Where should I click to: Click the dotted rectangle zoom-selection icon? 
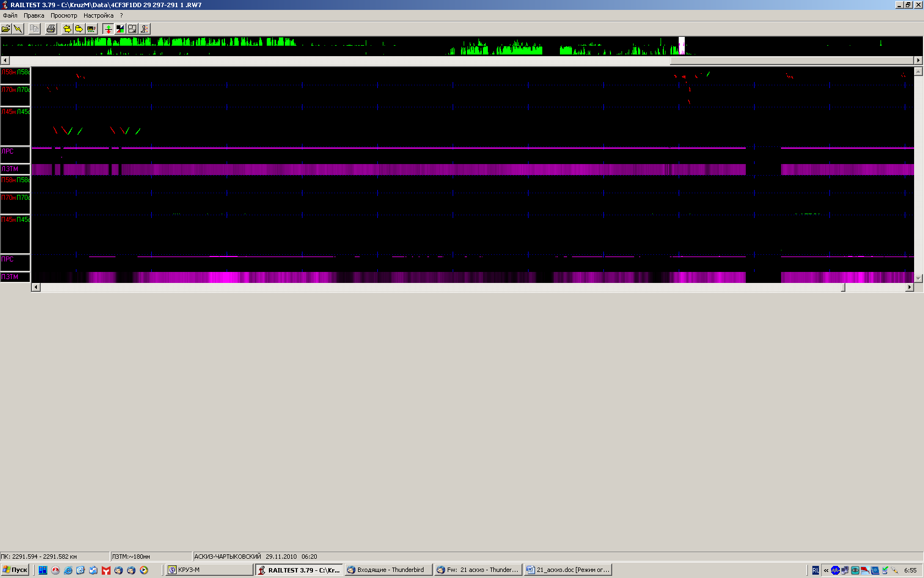point(132,29)
